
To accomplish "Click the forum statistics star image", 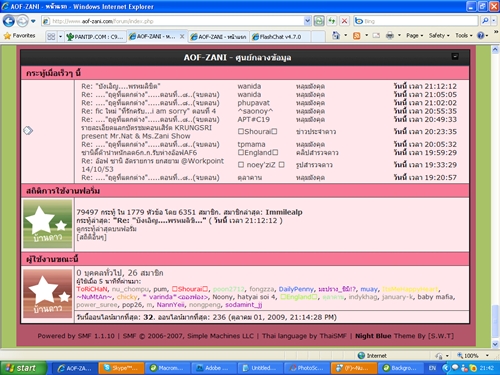I will point(47,224).
